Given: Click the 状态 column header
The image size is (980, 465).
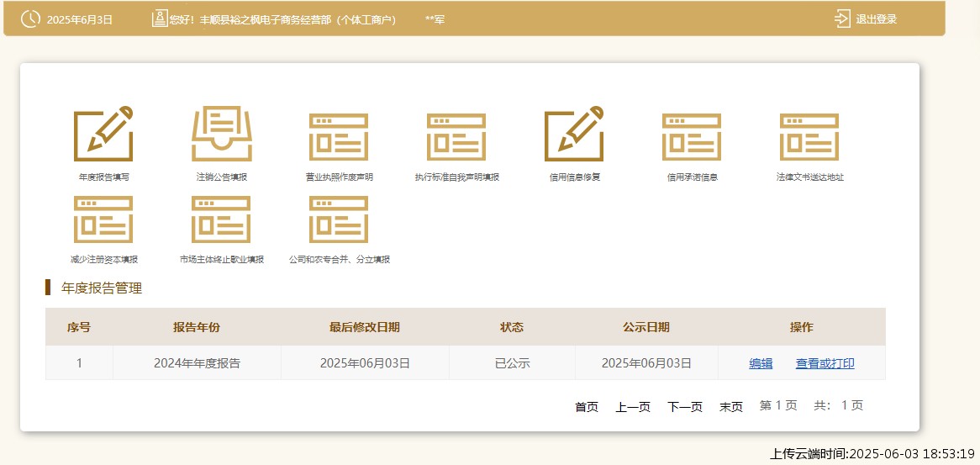Looking at the screenshot, I should 512,327.
